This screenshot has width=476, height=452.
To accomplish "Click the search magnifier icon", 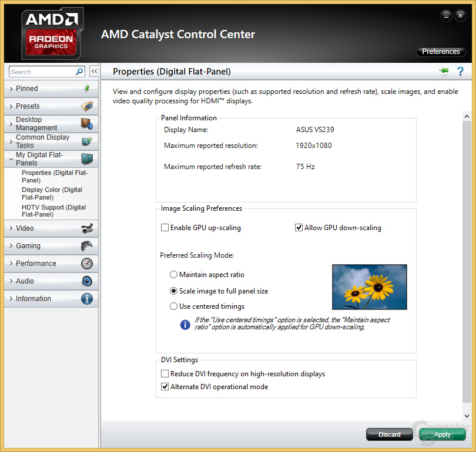I will coord(80,72).
